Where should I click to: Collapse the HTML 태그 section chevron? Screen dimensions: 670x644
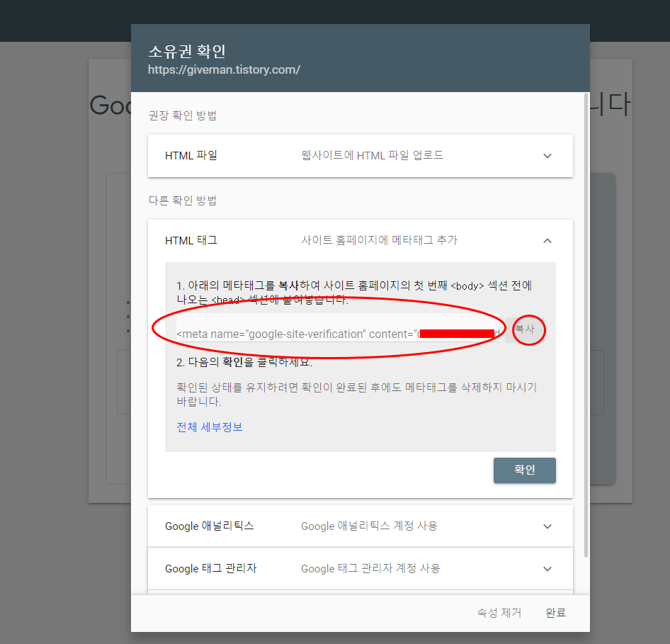click(x=547, y=241)
